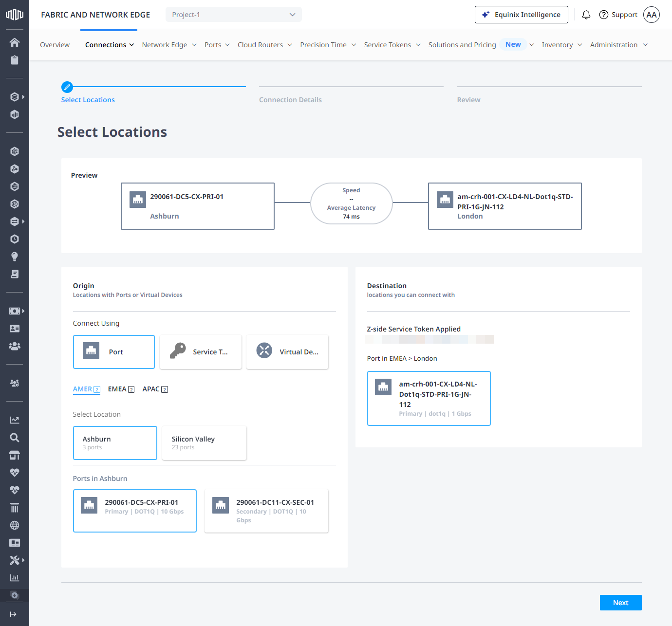The height and width of the screenshot is (626, 672).
Task: Open the newspaper sidebar icon
Action: coord(15,543)
